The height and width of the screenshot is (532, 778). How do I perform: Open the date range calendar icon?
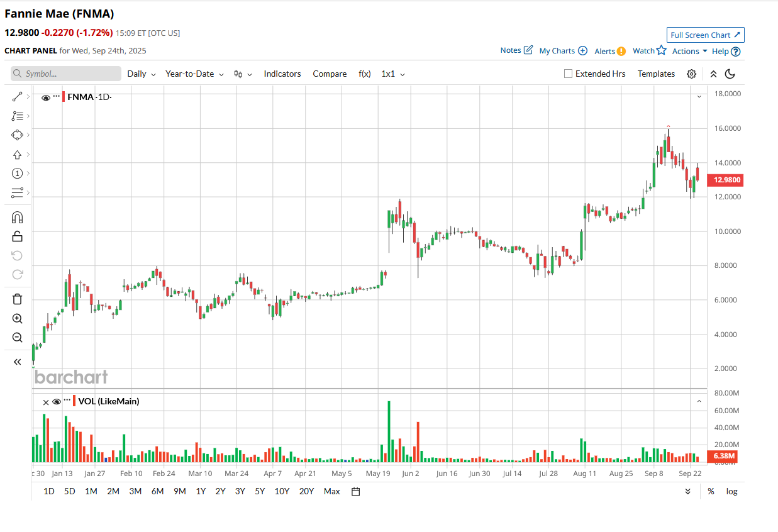coord(355,491)
